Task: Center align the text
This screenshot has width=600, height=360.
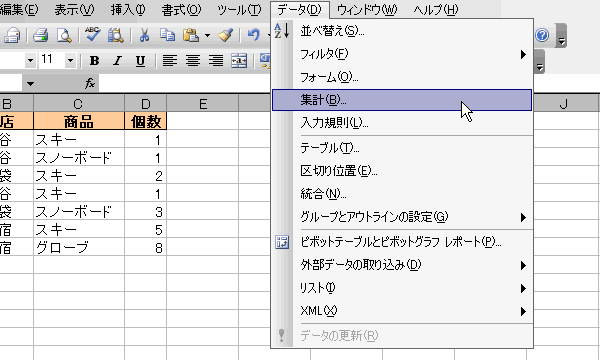Action: pyautogui.click(x=192, y=60)
